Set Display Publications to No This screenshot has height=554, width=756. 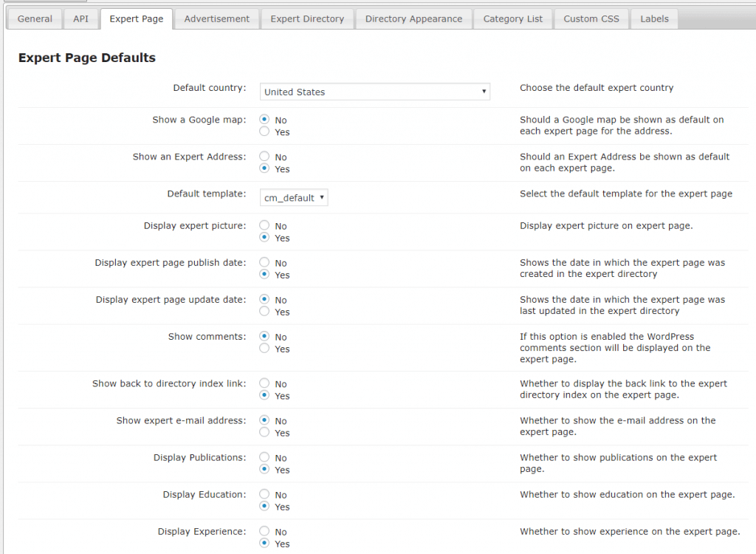pos(264,457)
